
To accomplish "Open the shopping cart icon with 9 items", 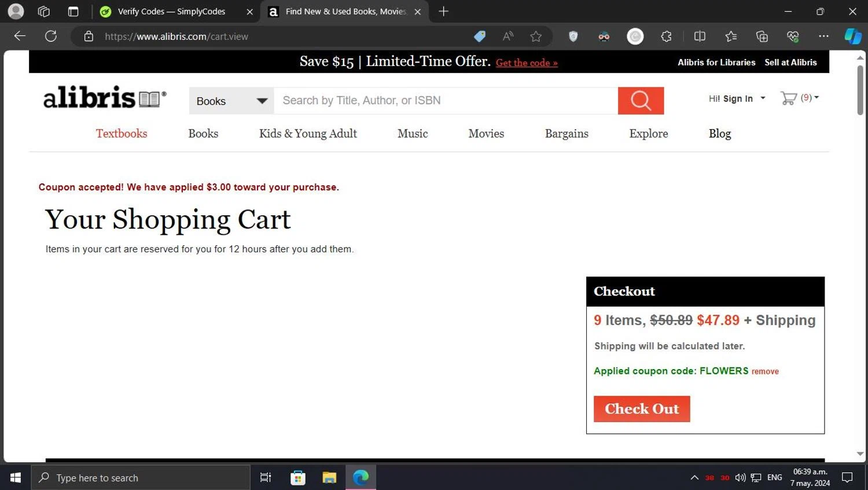I will coord(789,98).
